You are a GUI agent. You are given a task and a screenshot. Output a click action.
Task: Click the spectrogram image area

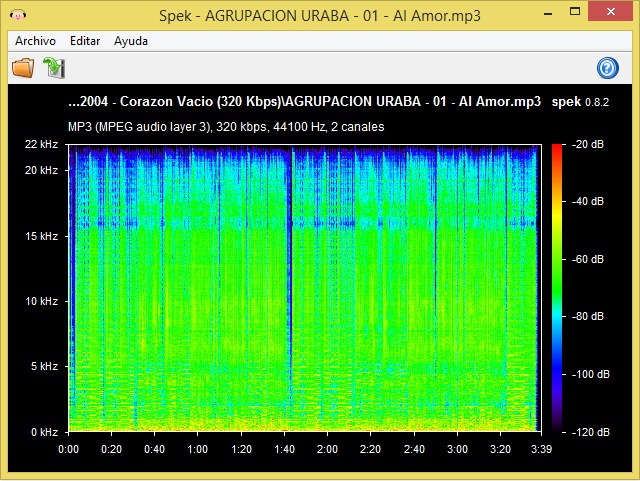click(x=305, y=288)
